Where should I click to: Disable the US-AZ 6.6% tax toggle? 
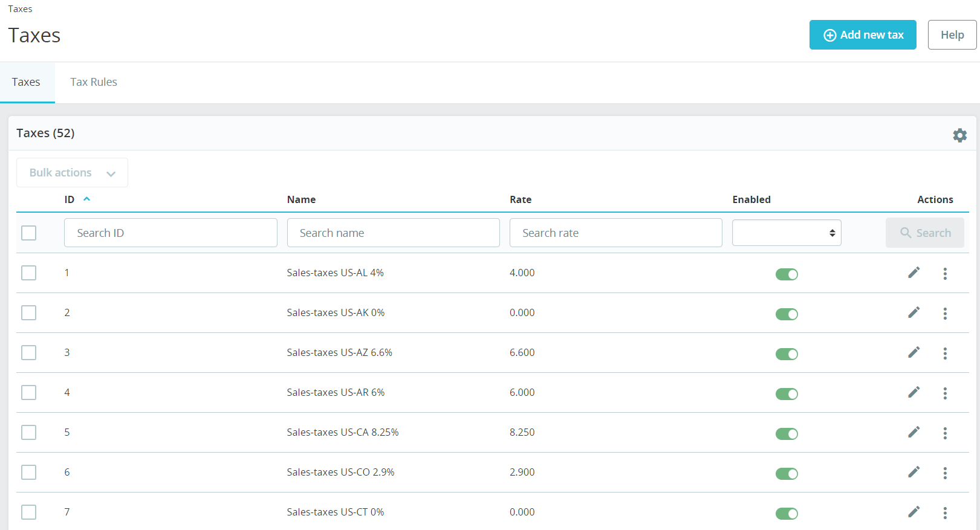click(x=787, y=354)
